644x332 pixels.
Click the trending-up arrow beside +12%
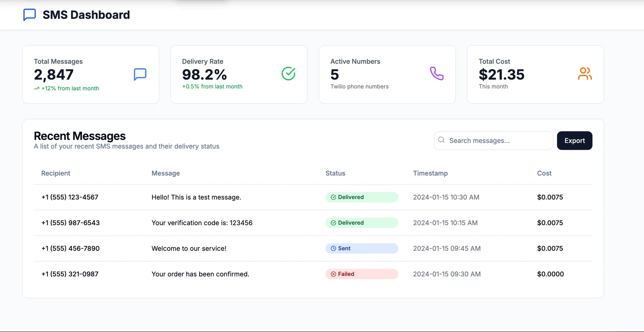coord(36,89)
